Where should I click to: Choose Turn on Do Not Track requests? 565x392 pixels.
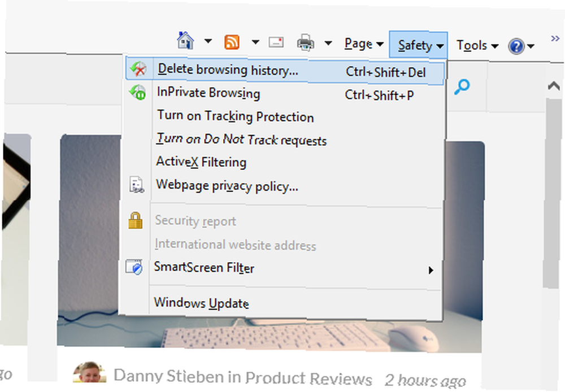click(x=241, y=140)
